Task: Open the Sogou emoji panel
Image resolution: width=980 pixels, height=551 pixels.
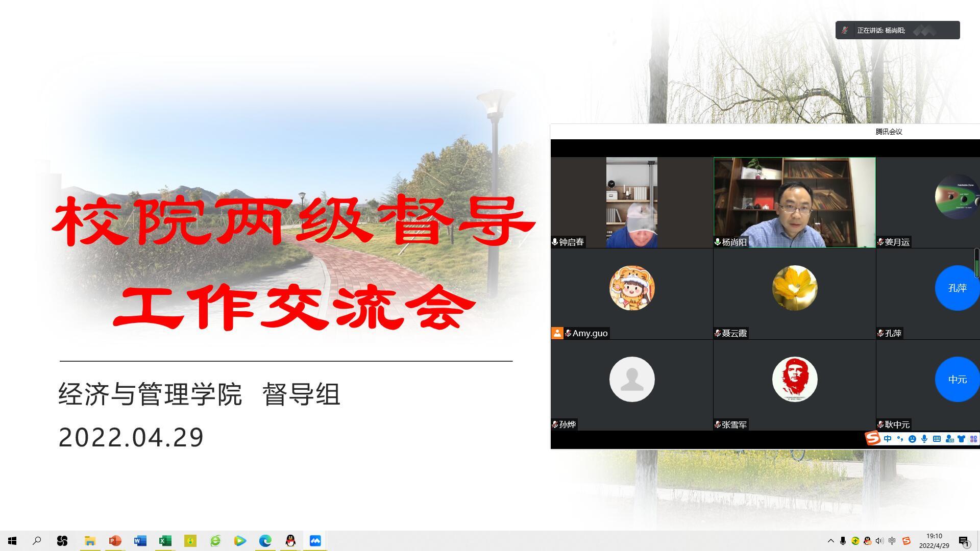Action: pos(912,439)
